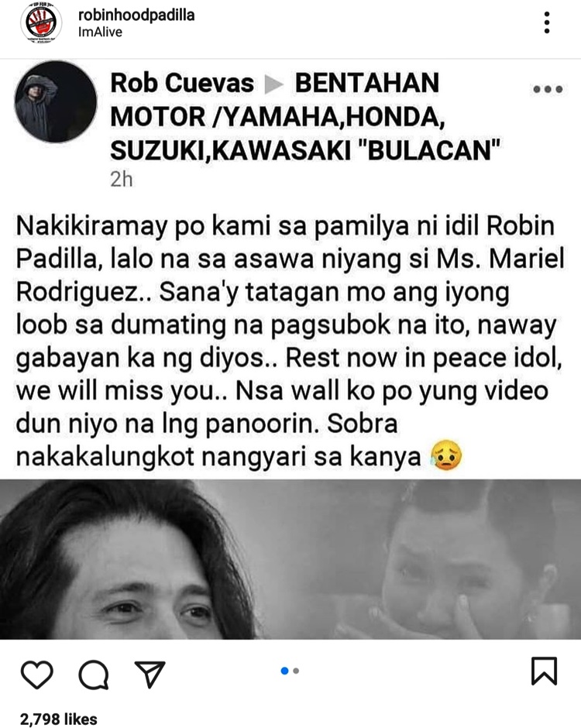The width and height of the screenshot is (581, 728).
Task: Tap the ImAlive location label
Action: point(100,32)
